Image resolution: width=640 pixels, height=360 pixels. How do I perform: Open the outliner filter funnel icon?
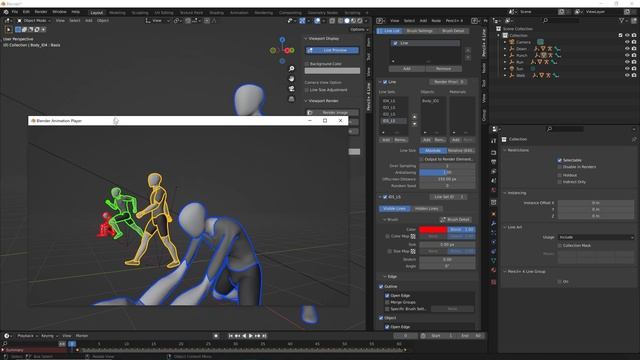pos(622,20)
